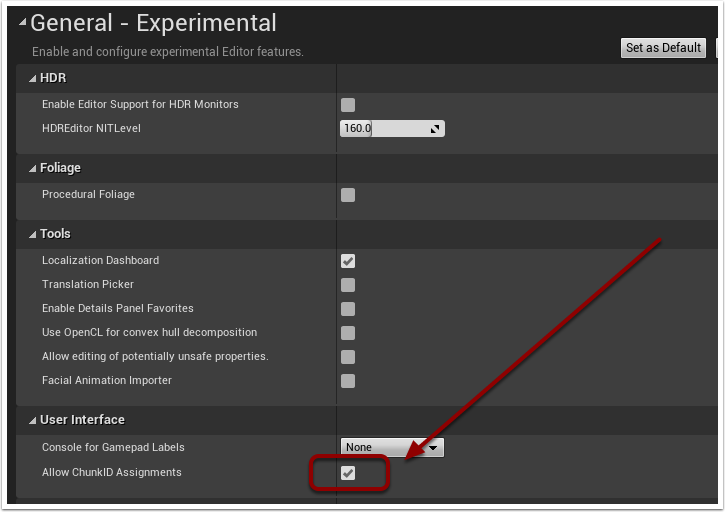725x512 pixels.
Task: Enable Details Panel Favorites checkbox
Action: (348, 309)
